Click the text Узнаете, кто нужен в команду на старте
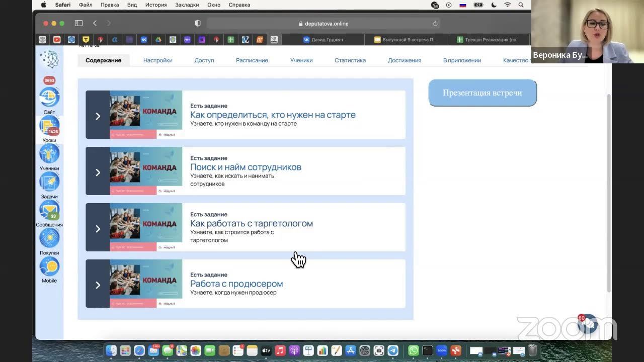Image resolution: width=644 pixels, height=362 pixels. [x=244, y=124]
